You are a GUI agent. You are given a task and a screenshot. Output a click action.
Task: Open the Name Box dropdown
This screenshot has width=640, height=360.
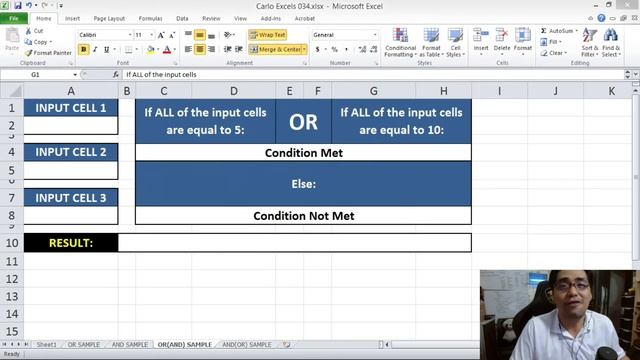75,75
